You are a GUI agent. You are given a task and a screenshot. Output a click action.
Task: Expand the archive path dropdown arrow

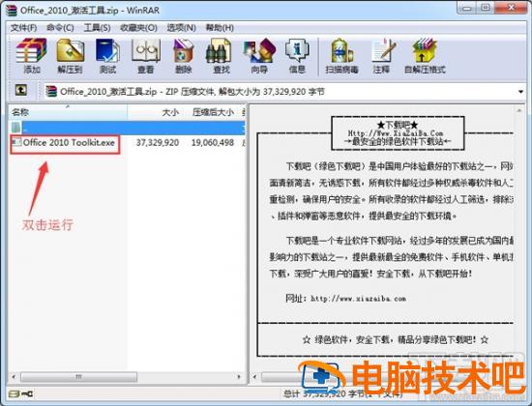520,92
